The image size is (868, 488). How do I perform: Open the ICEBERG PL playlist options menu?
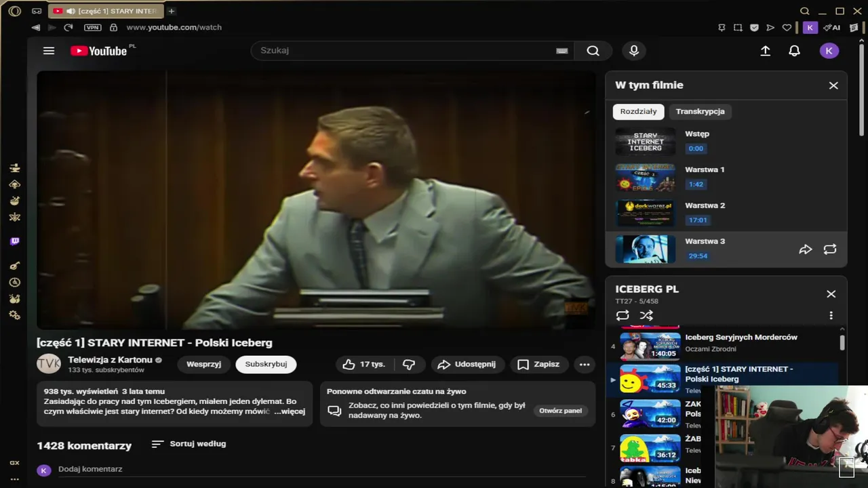point(831,315)
